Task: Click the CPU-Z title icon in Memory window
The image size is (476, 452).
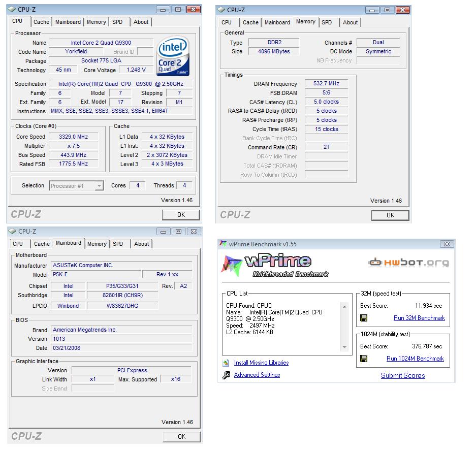Action: point(221,10)
